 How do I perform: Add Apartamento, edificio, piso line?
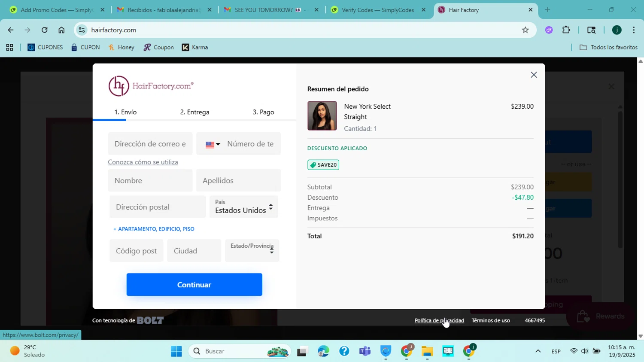click(154, 229)
